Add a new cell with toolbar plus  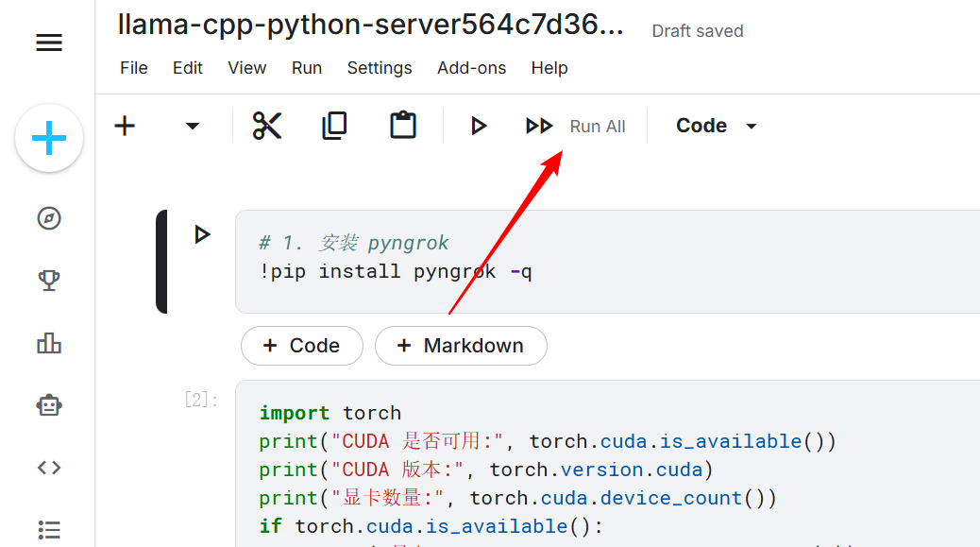(x=125, y=126)
